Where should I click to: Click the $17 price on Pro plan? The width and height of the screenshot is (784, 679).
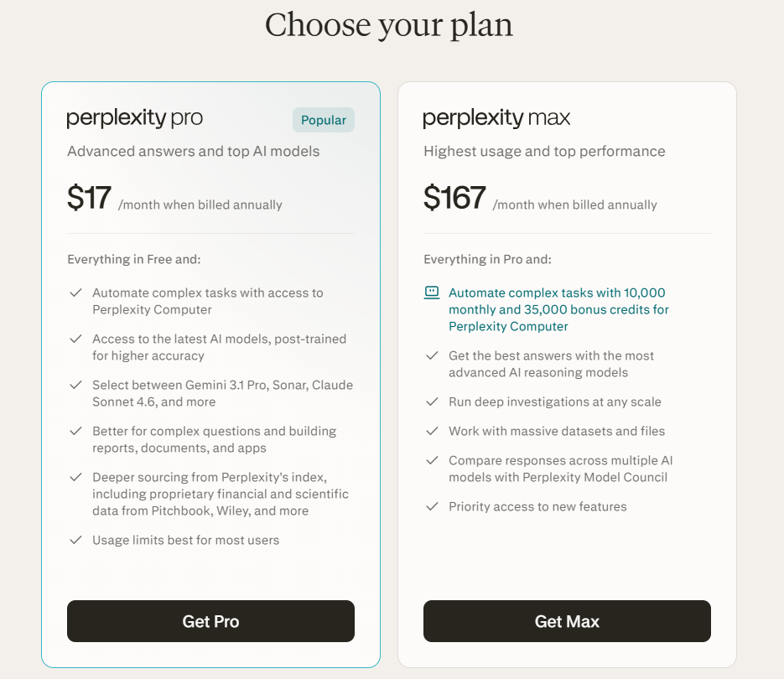89,199
